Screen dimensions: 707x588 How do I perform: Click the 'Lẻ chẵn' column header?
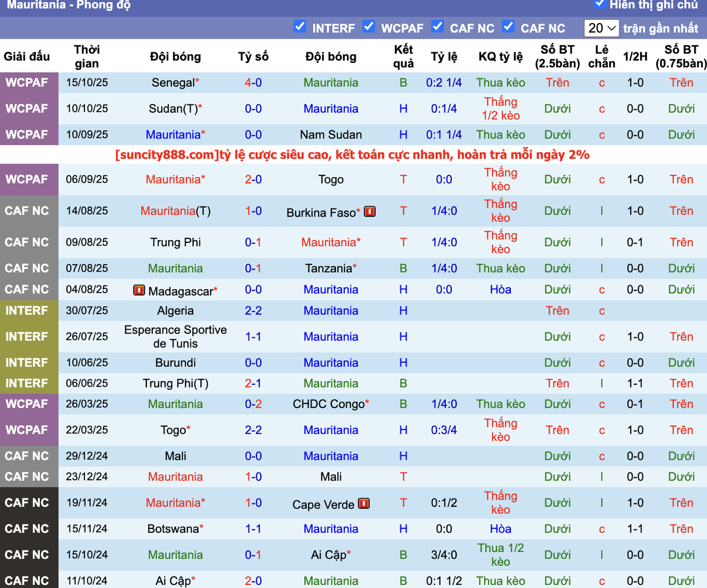click(x=602, y=56)
